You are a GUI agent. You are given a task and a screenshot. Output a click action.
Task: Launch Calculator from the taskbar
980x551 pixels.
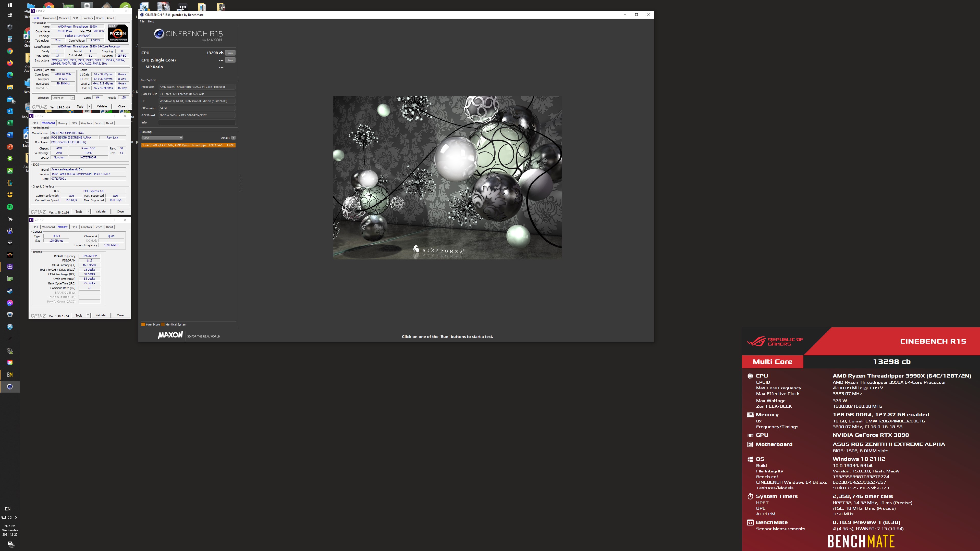point(10,39)
